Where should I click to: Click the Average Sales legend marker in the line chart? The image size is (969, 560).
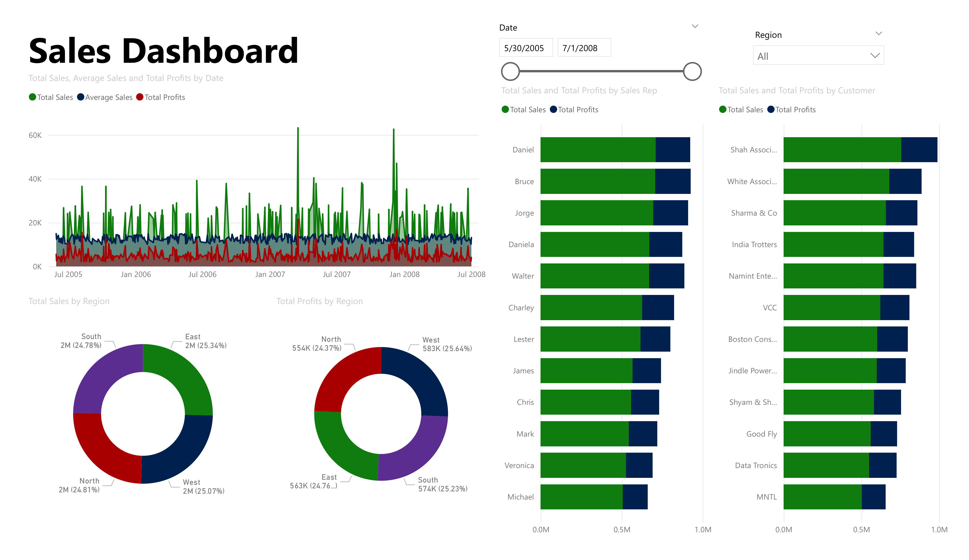click(81, 97)
